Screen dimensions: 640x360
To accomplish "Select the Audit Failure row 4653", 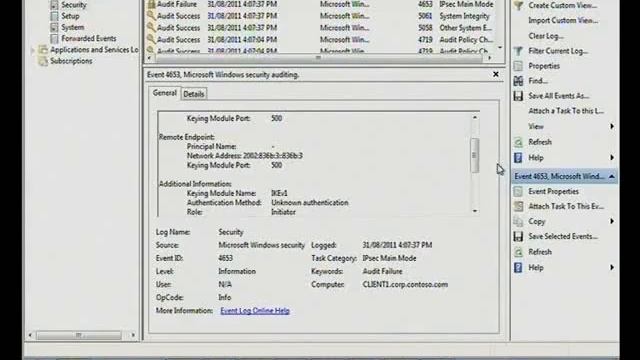I will pyautogui.click(x=321, y=4).
